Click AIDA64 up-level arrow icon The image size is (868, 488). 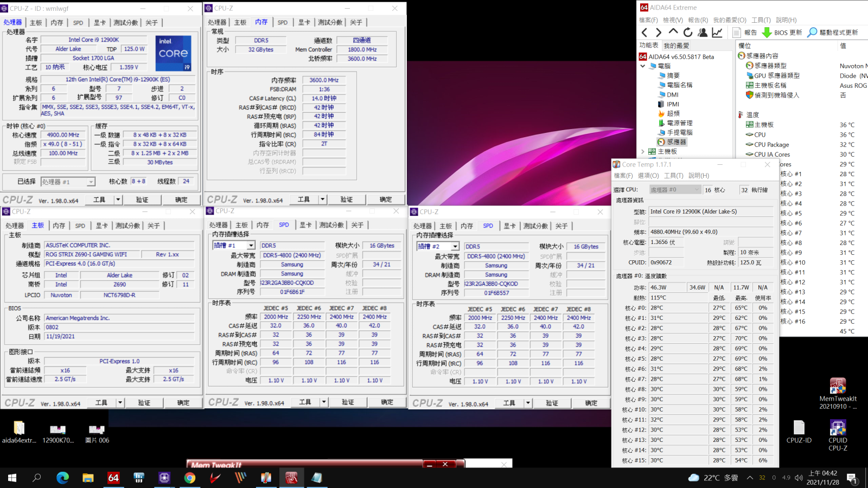(x=673, y=32)
